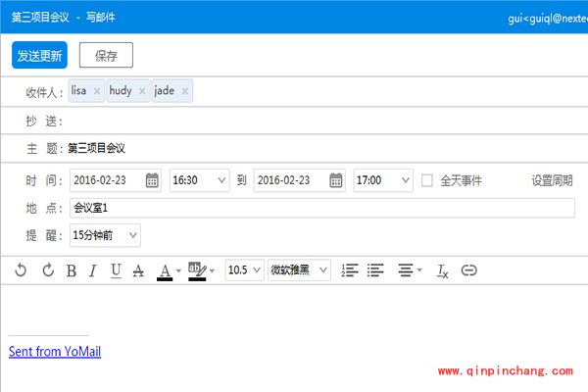Click the 发送更新 send update button
This screenshot has height=392, width=588.
[39, 55]
